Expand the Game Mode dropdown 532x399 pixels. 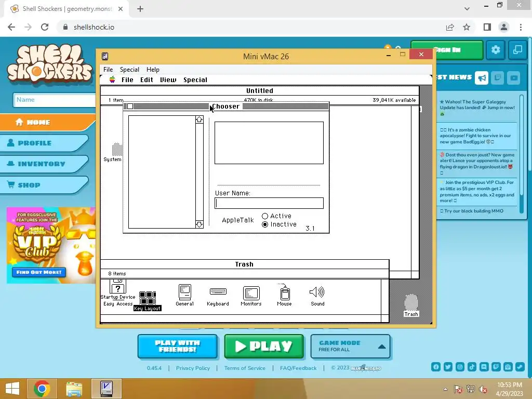pos(351,346)
